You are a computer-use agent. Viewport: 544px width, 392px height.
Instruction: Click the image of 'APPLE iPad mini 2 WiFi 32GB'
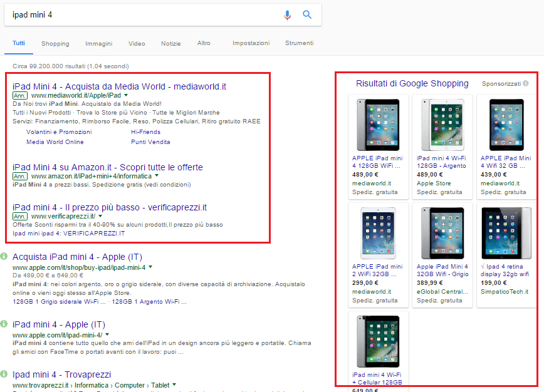(x=378, y=234)
